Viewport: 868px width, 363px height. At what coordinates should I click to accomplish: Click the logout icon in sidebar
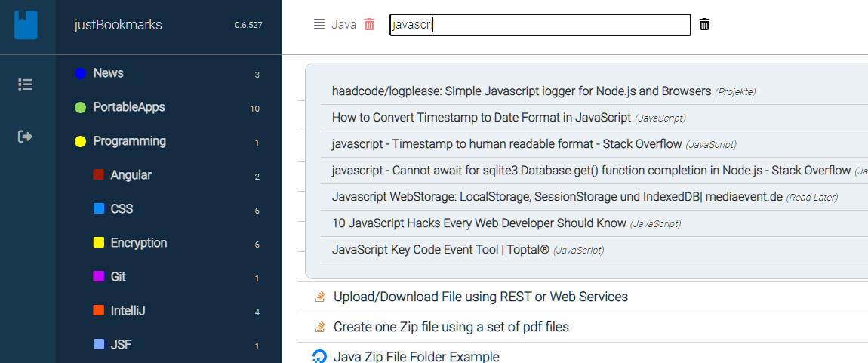(26, 137)
